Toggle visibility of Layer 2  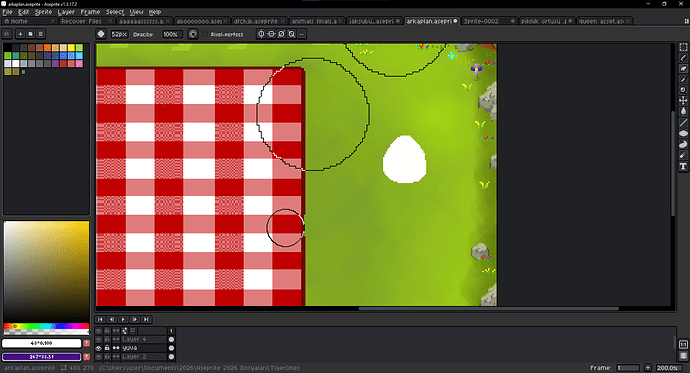point(99,357)
